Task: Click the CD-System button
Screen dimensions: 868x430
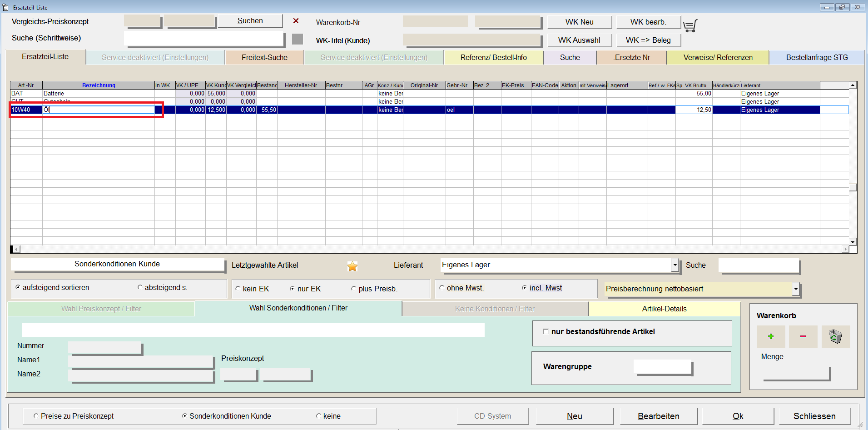Action: click(x=493, y=416)
